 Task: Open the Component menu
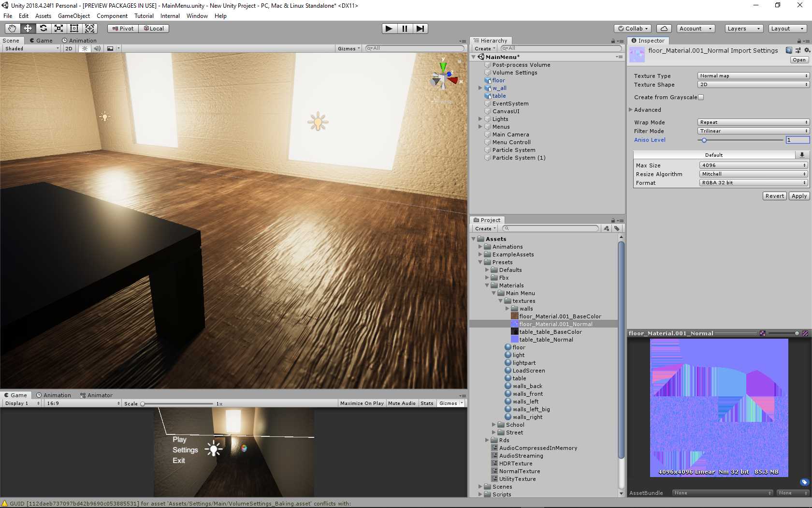(x=112, y=16)
